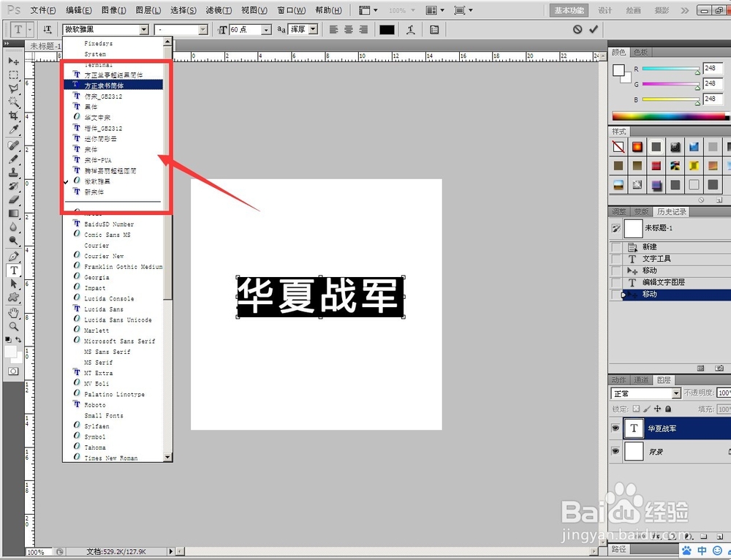Toggle history state box beside 编辑文字图层
The height and width of the screenshot is (560, 731).
point(616,283)
